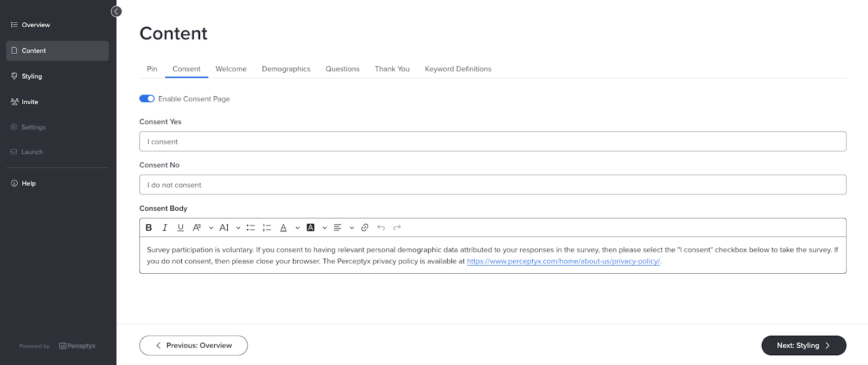Image resolution: width=868 pixels, height=365 pixels.
Task: Open the font family dropdown arrow
Action: pyautogui.click(x=211, y=228)
